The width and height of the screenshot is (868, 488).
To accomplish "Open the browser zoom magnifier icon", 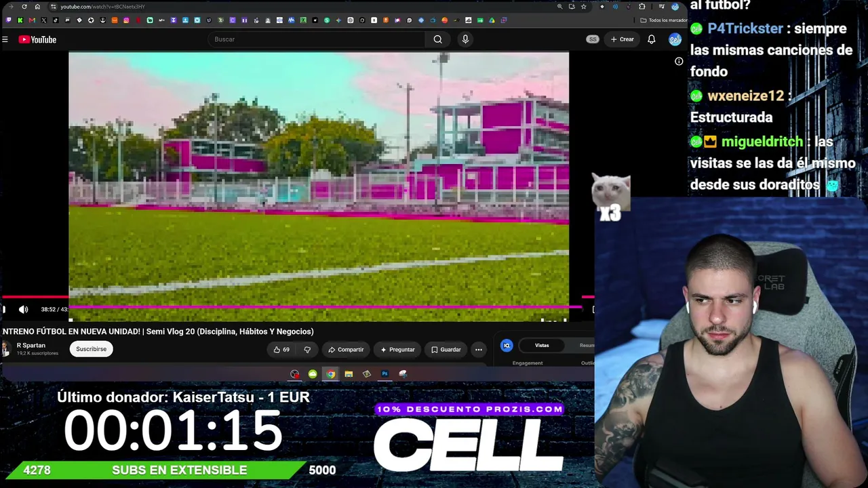I will tap(559, 7).
